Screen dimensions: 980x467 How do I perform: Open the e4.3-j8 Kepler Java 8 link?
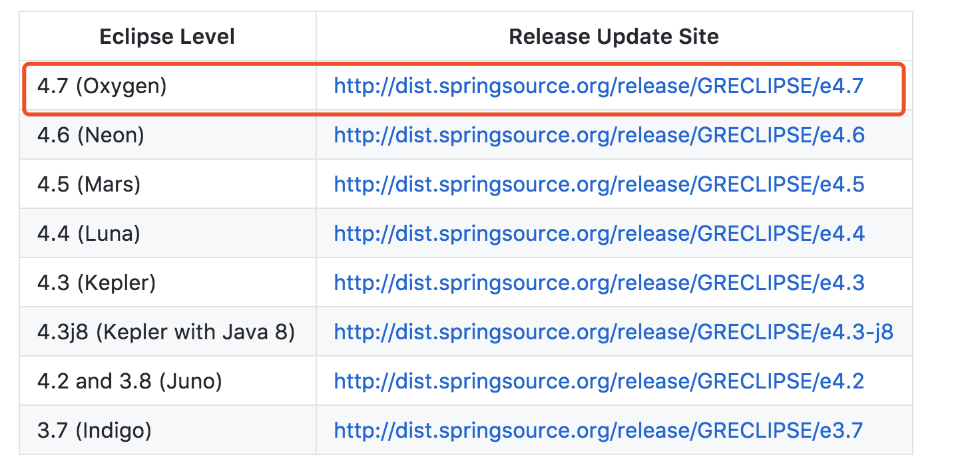613,332
